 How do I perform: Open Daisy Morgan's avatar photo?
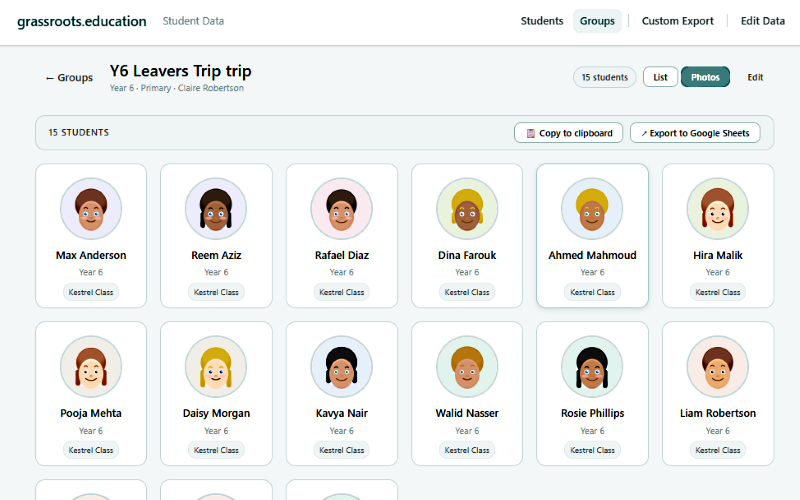pyautogui.click(x=216, y=367)
